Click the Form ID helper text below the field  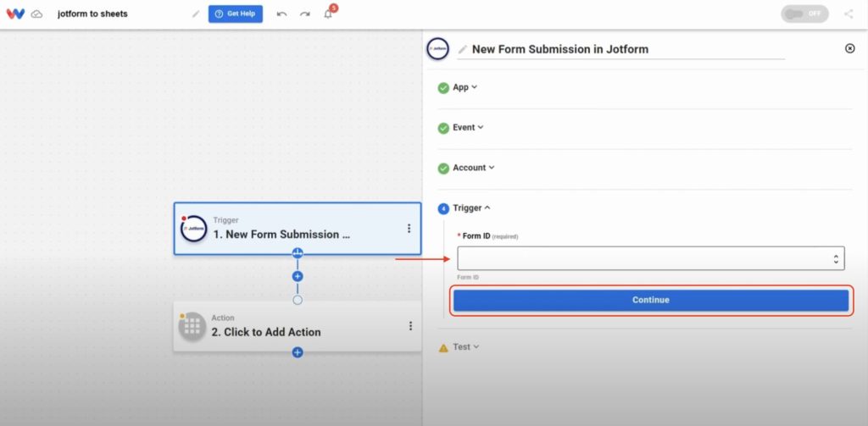468,277
